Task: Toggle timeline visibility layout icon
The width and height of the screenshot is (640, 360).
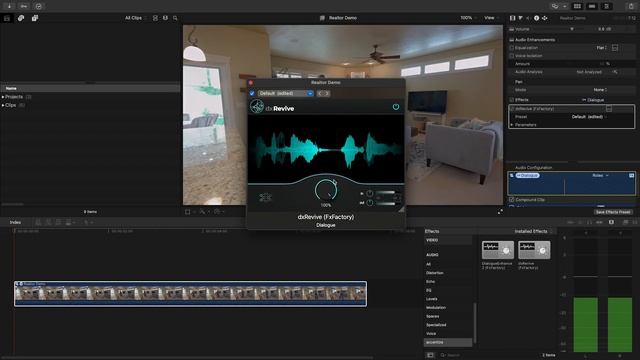Action: click(592, 6)
